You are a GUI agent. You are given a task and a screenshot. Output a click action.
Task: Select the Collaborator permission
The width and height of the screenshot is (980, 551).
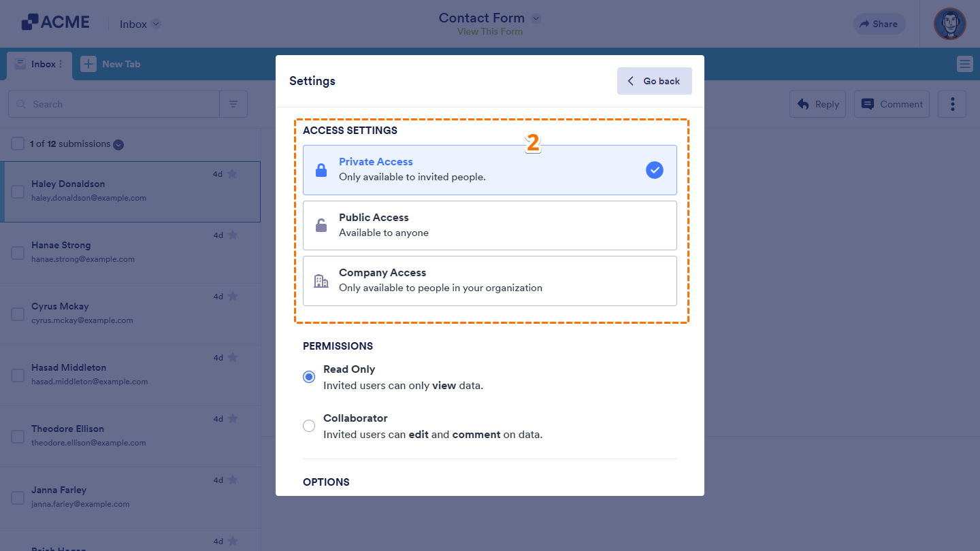pos(309,425)
